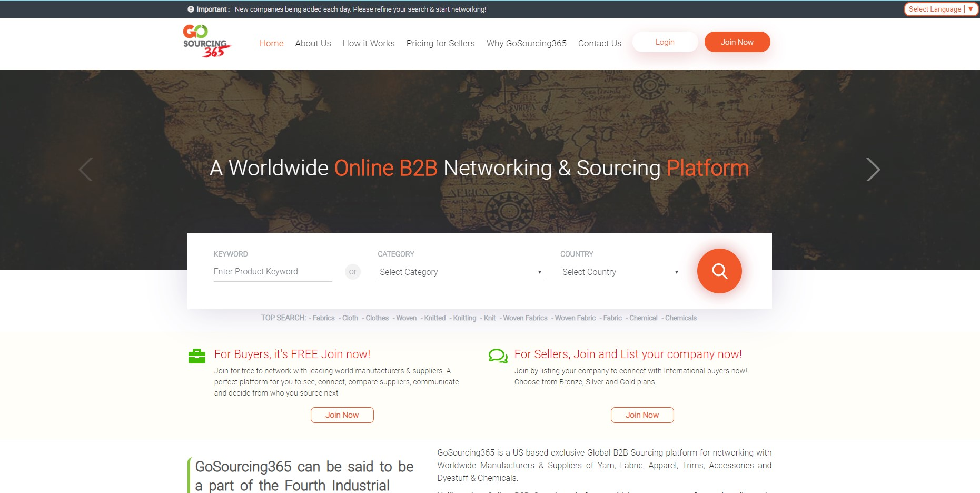Open the Select Category dropdown
Screen dimensions: 980x493
[461, 272]
